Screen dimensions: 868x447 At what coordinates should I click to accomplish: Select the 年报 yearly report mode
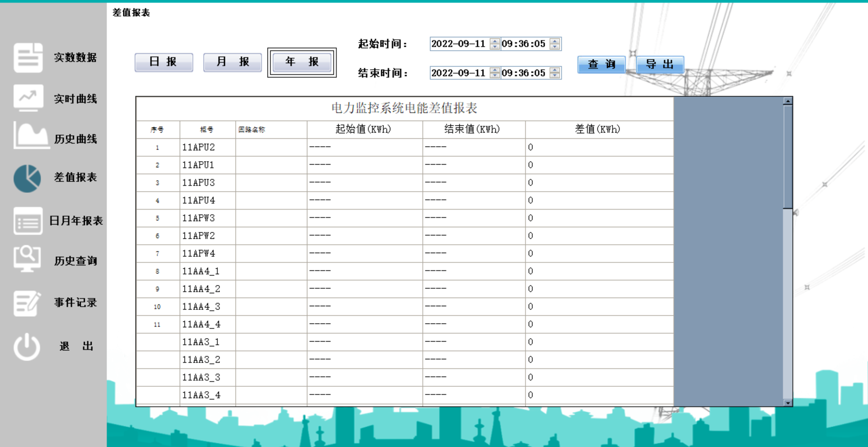(301, 62)
